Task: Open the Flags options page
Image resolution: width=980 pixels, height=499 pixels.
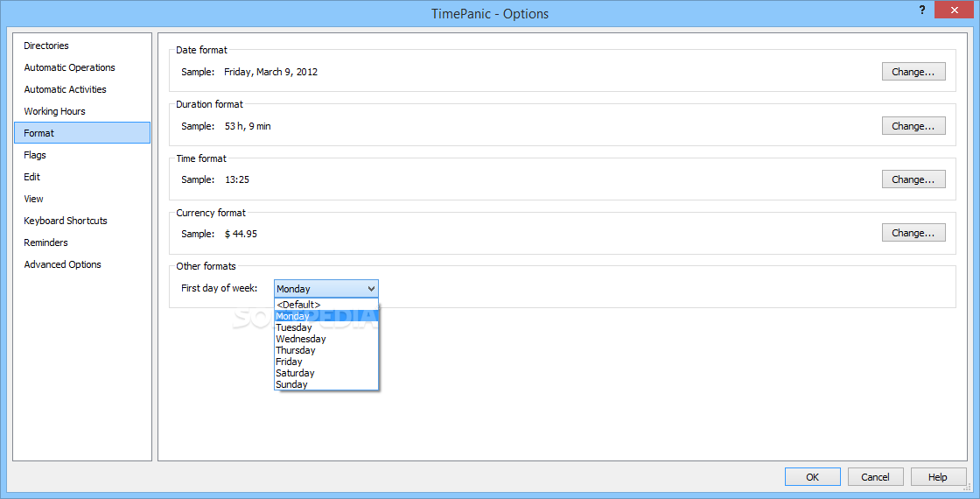Action: [82, 155]
